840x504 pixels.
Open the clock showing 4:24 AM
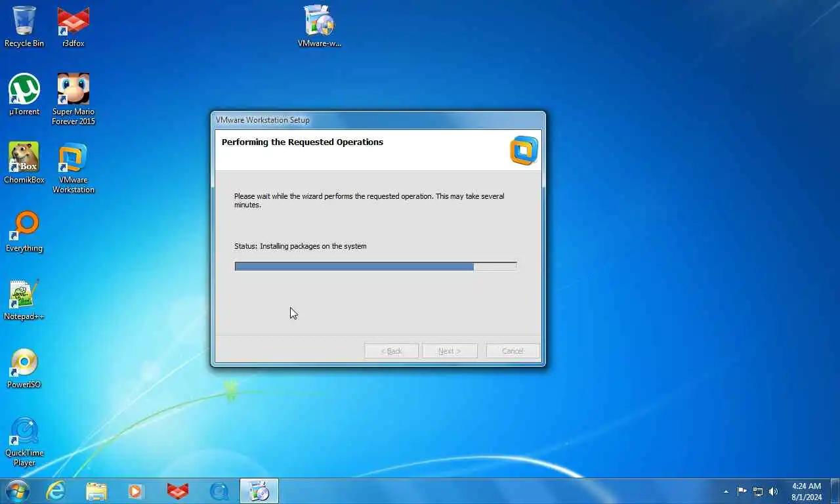point(807,492)
